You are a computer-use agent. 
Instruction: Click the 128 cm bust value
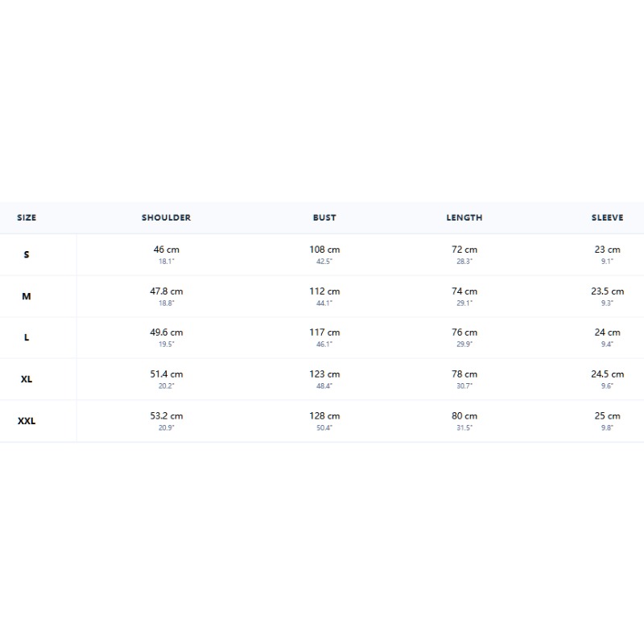324,416
